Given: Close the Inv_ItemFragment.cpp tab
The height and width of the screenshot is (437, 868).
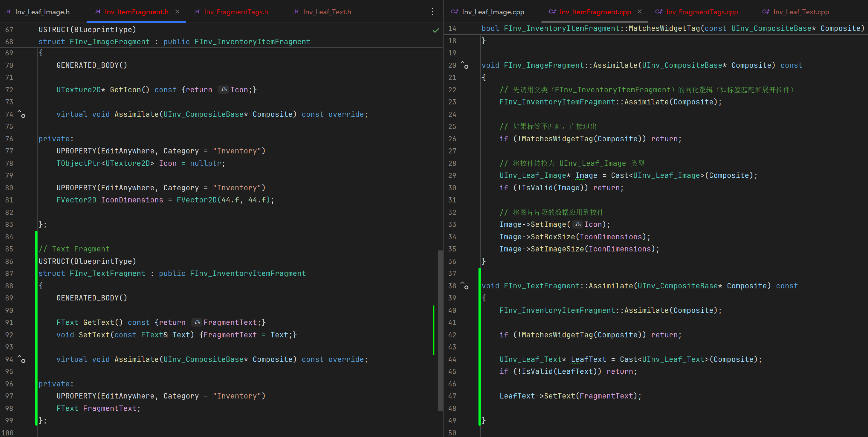Looking at the screenshot, I should 640,12.
